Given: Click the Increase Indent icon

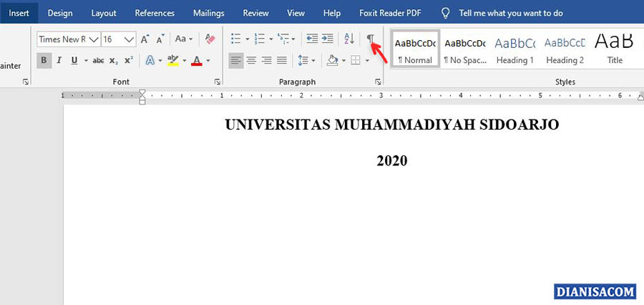Looking at the screenshot, I should point(327,39).
